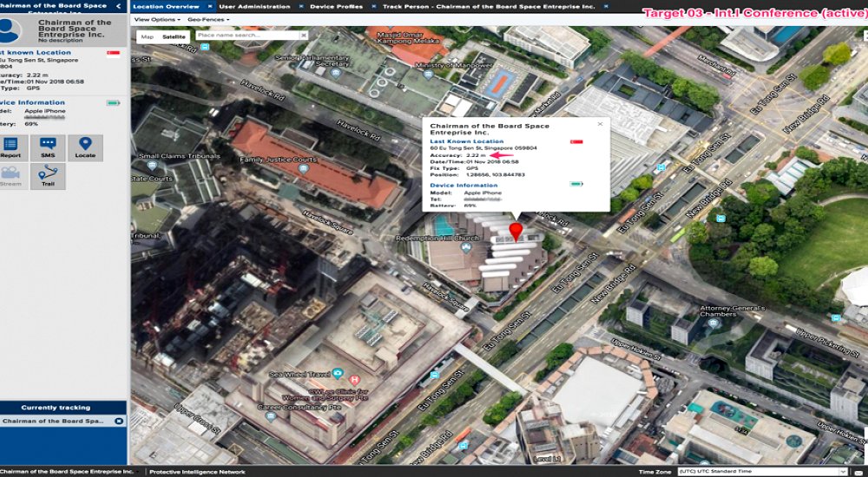Select the Chairman of the Board Spa.. tracking row
This screenshot has height=477, width=868.
tap(63, 421)
